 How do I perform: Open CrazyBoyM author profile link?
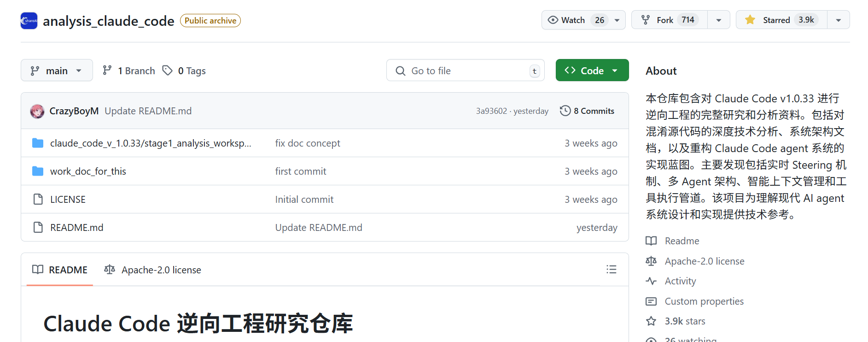tap(74, 111)
